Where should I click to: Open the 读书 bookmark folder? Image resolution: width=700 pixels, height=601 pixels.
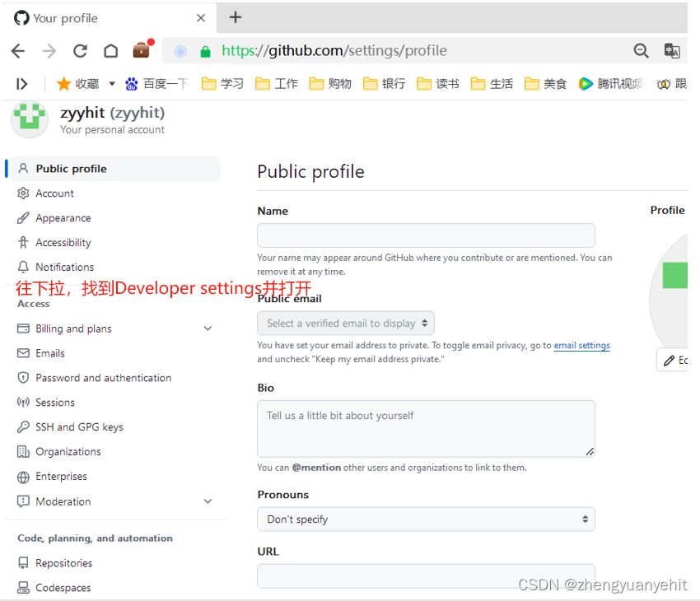click(437, 83)
